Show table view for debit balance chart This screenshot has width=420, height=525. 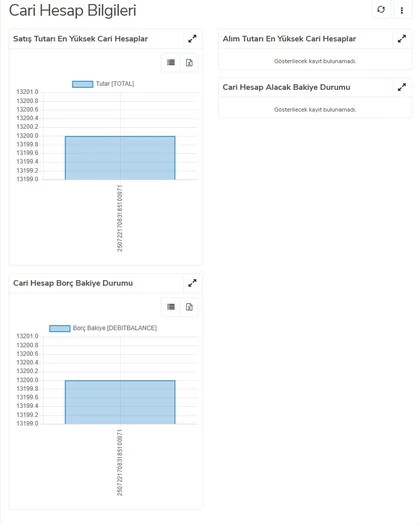(x=171, y=307)
